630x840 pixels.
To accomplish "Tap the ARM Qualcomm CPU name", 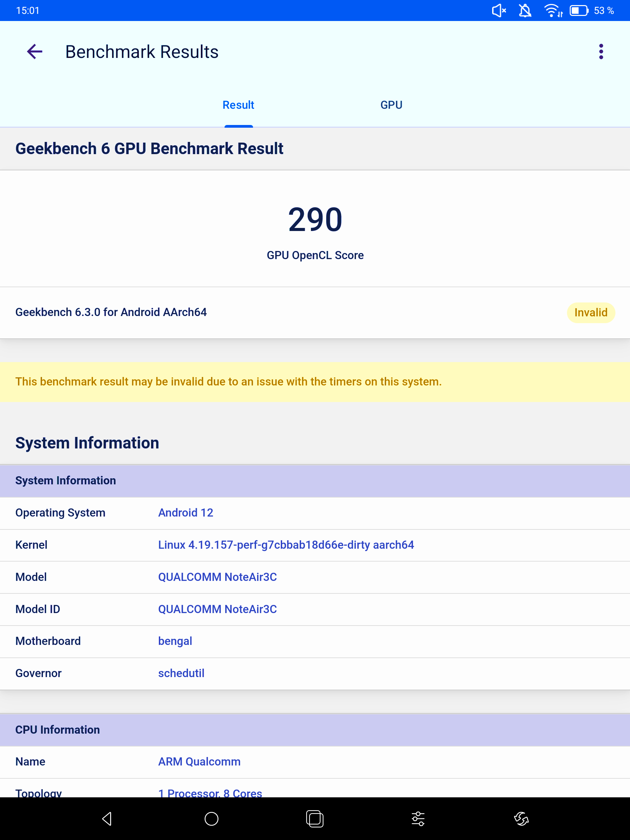I will (199, 762).
